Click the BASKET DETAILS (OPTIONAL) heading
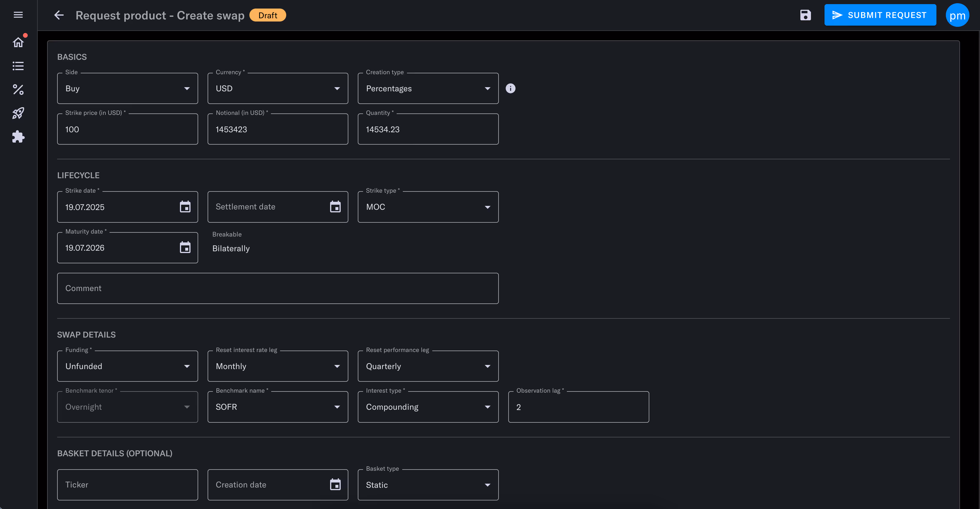Image resolution: width=980 pixels, height=509 pixels. pos(115,453)
